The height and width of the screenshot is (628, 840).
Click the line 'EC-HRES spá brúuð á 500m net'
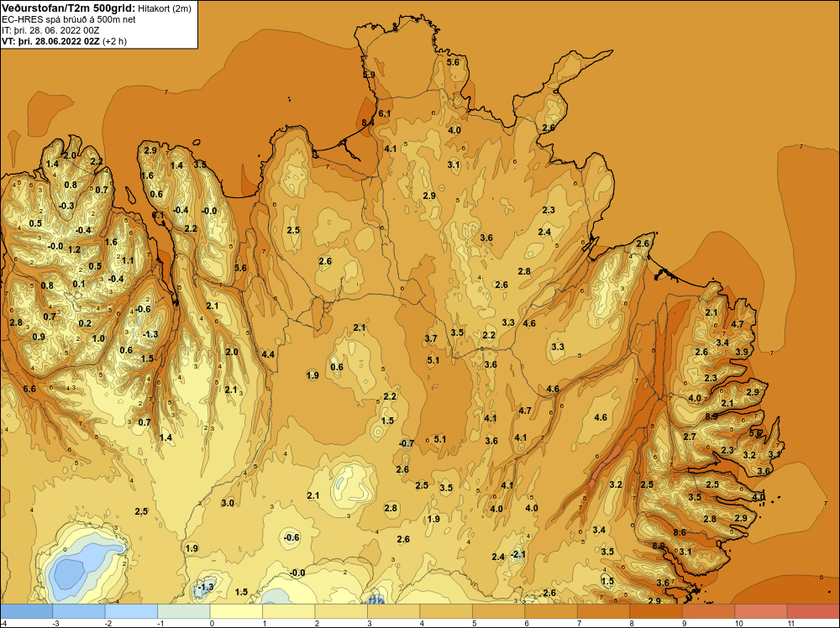69,19
